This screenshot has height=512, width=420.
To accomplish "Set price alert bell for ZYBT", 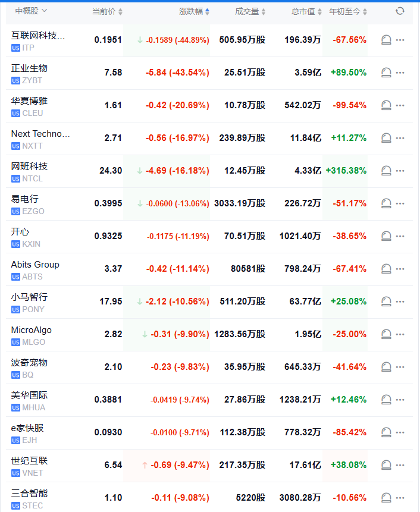I will [x=386, y=73].
